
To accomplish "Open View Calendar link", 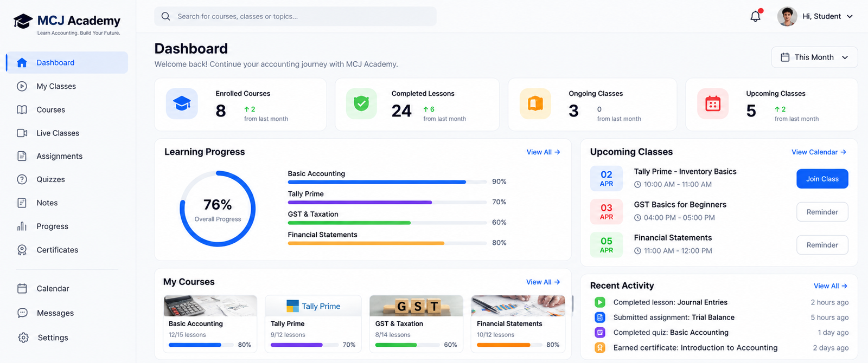I will [819, 152].
